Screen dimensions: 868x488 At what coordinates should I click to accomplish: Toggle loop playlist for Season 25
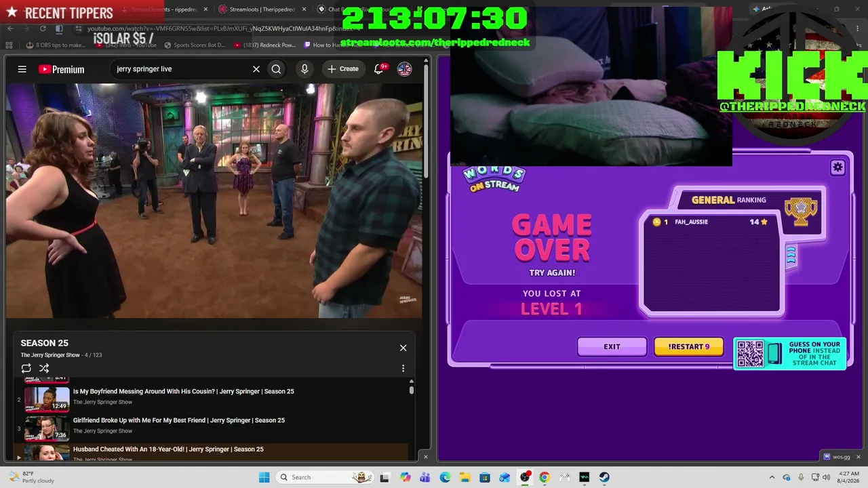26,368
